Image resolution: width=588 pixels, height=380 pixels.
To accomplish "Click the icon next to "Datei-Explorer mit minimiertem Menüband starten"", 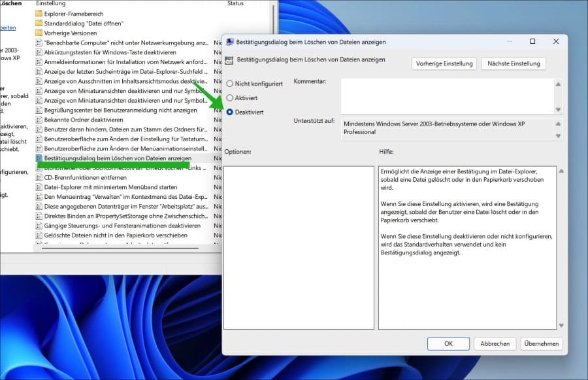I will click(x=40, y=186).
